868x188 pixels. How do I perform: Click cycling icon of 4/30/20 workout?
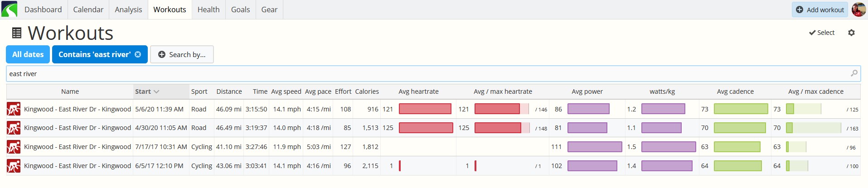coord(14,128)
